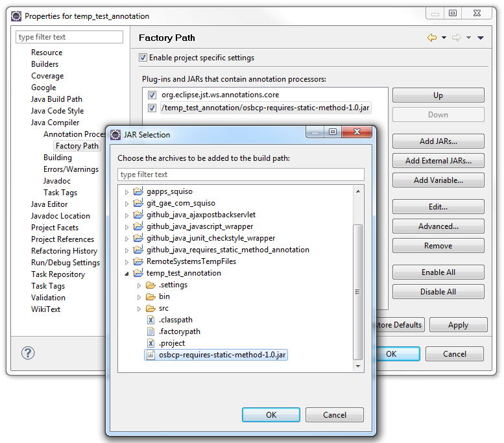This screenshot has height=443, width=504.
Task: Expand the bin folder
Action: click(x=139, y=296)
